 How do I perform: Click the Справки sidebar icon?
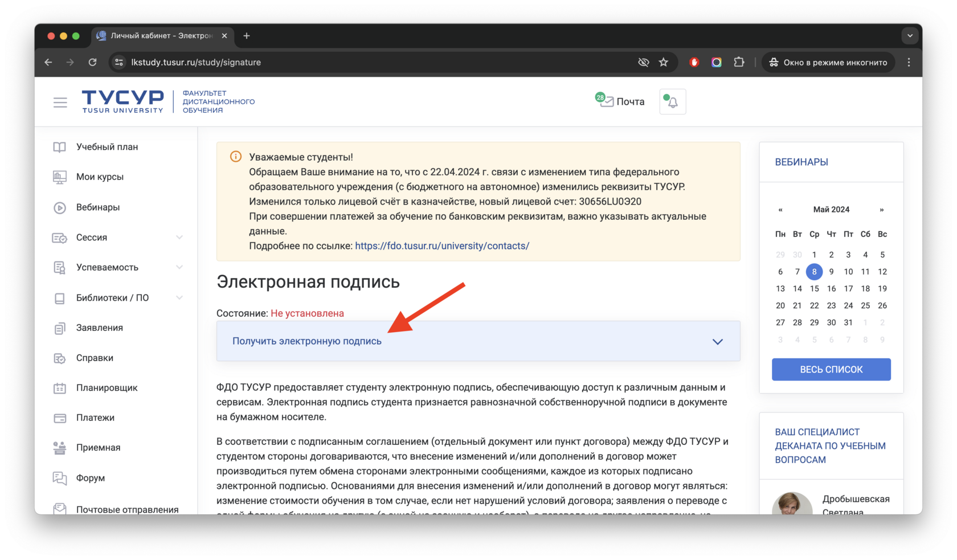click(x=60, y=358)
